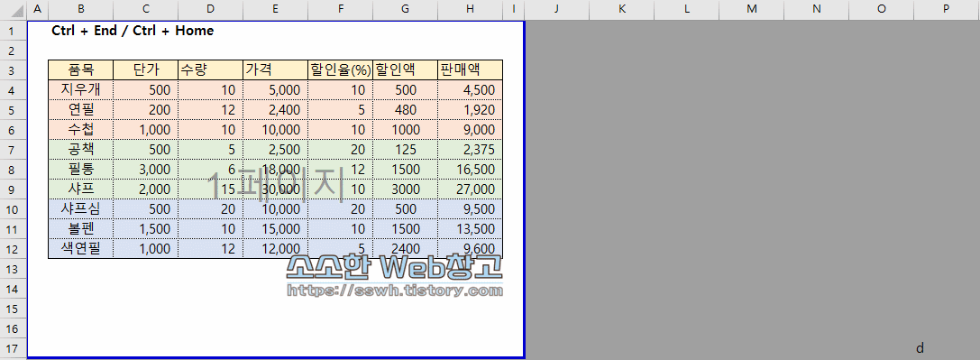
Task: Select column O header
Action: click(881, 9)
